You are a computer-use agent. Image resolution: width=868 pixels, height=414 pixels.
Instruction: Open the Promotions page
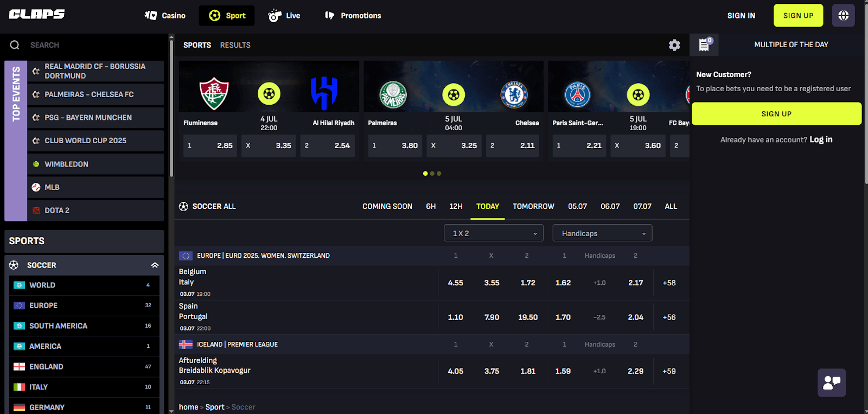point(353,15)
